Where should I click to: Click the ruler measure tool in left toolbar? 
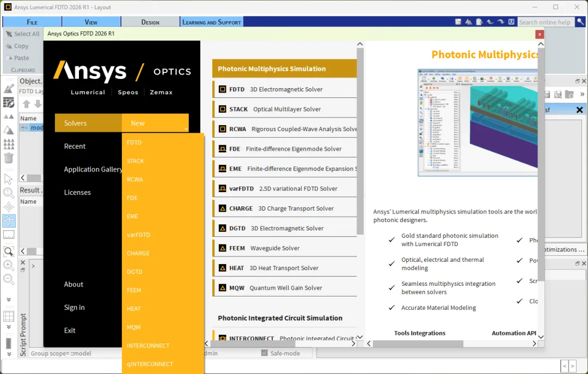click(x=9, y=235)
